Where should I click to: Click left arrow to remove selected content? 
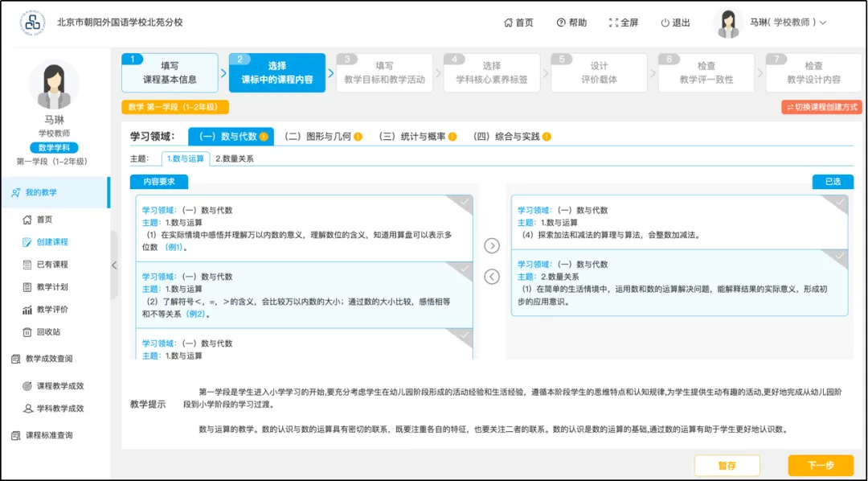(x=492, y=277)
